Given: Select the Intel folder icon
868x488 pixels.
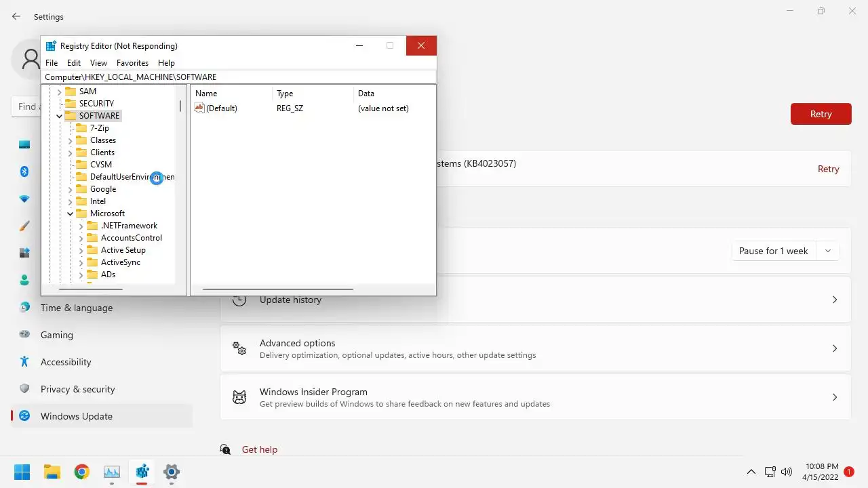Looking at the screenshot, I should pyautogui.click(x=81, y=201).
